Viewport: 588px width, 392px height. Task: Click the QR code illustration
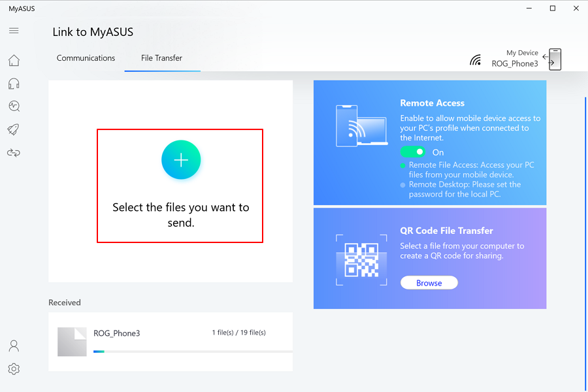(x=361, y=260)
